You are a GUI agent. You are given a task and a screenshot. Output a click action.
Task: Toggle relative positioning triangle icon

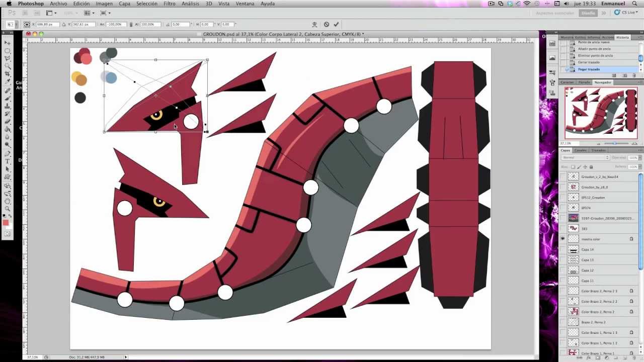65,24
